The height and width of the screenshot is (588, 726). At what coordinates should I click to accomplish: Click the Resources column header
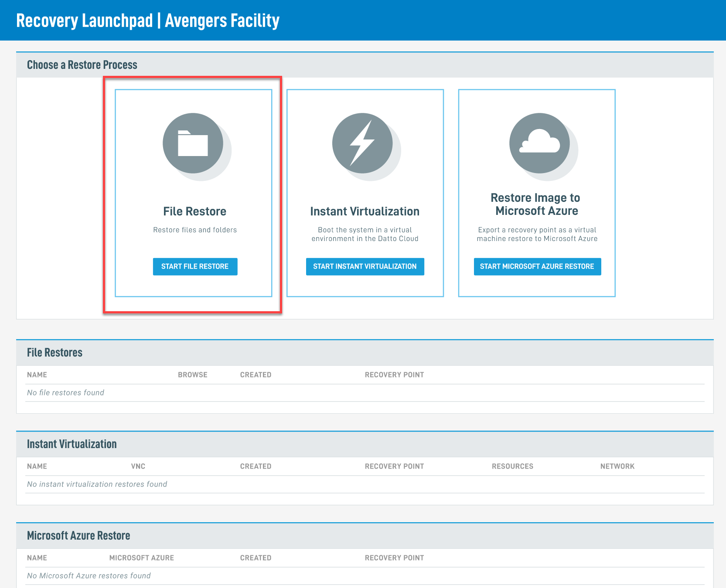pyautogui.click(x=512, y=466)
